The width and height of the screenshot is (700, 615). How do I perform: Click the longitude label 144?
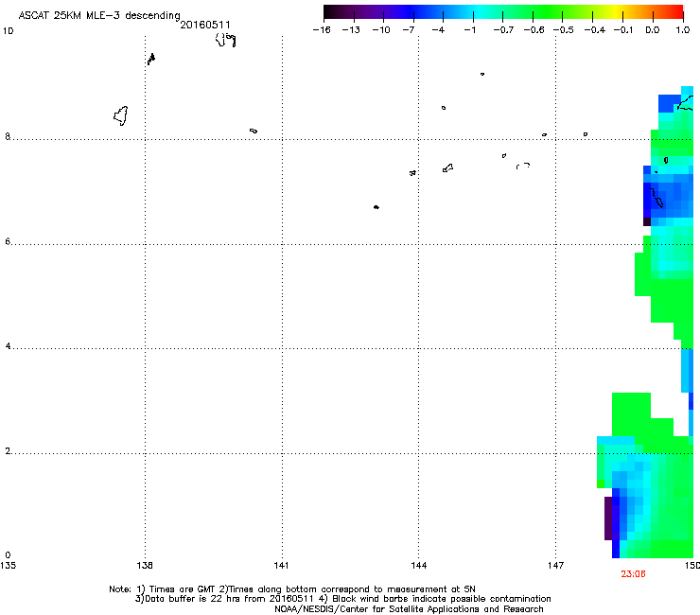coord(418,566)
